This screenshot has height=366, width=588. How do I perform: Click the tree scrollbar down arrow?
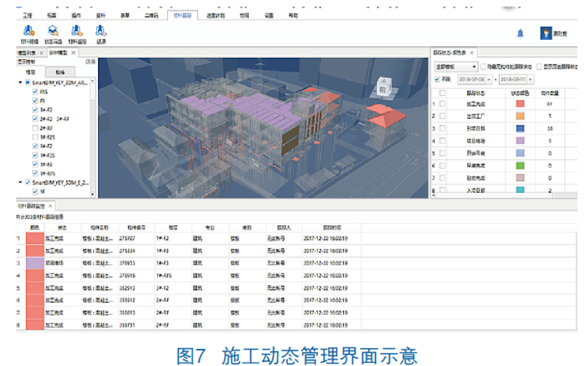(x=92, y=194)
